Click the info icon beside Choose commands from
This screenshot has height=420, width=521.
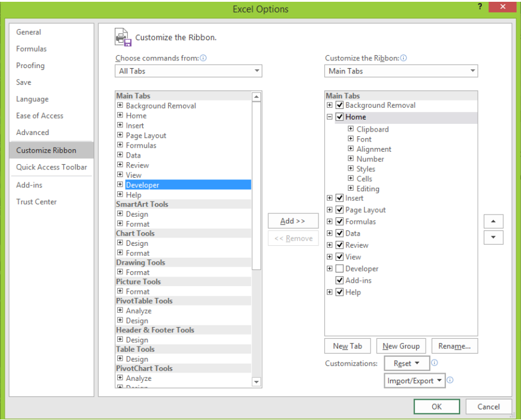coord(203,58)
